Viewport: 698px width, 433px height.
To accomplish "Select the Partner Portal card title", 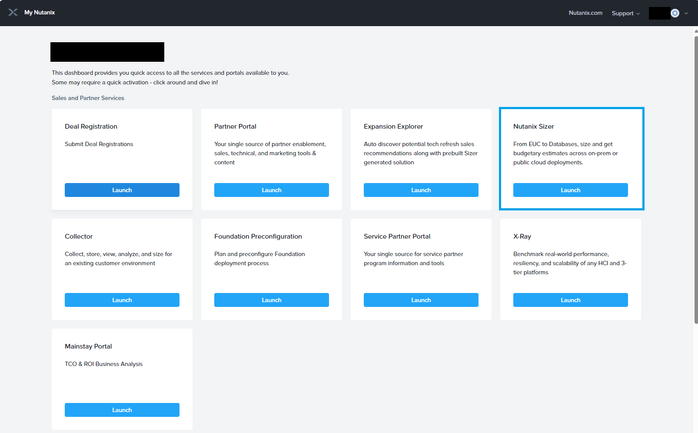I will click(x=235, y=126).
